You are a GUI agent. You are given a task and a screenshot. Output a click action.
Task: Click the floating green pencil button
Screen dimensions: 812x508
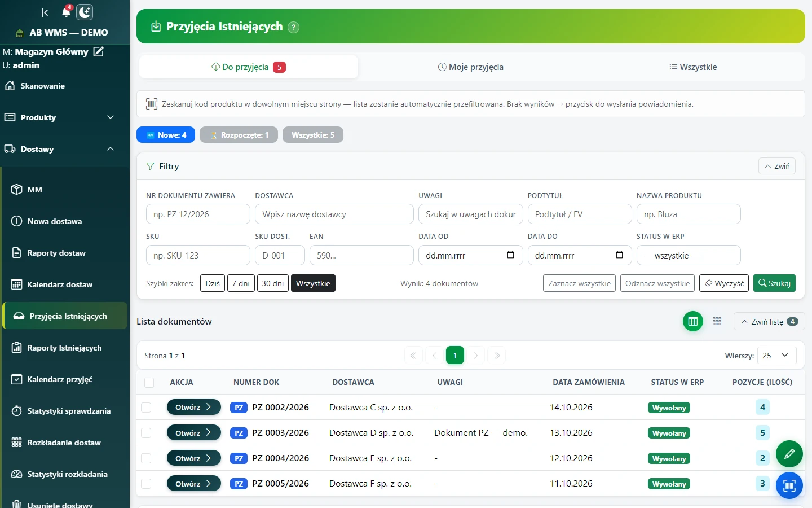tap(789, 453)
